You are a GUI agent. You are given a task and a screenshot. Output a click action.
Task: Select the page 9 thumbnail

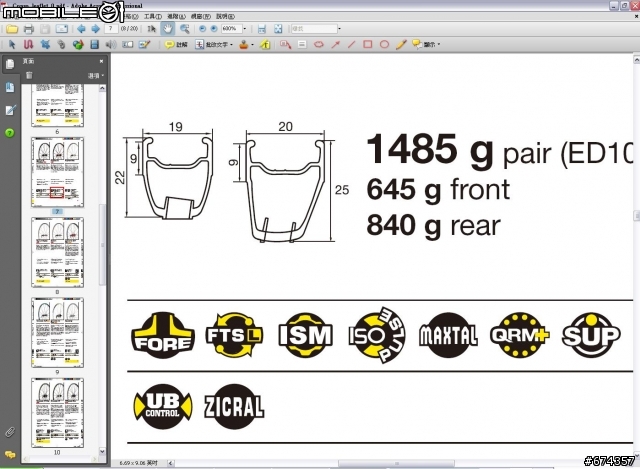(57, 333)
